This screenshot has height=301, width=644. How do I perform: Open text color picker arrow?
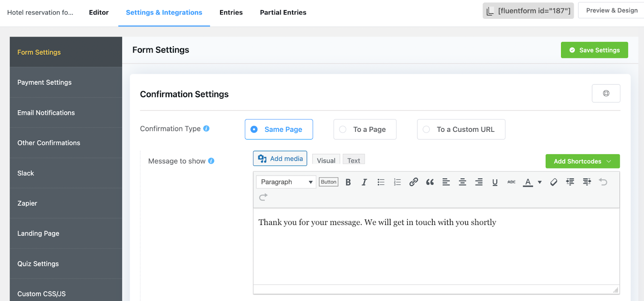point(540,182)
